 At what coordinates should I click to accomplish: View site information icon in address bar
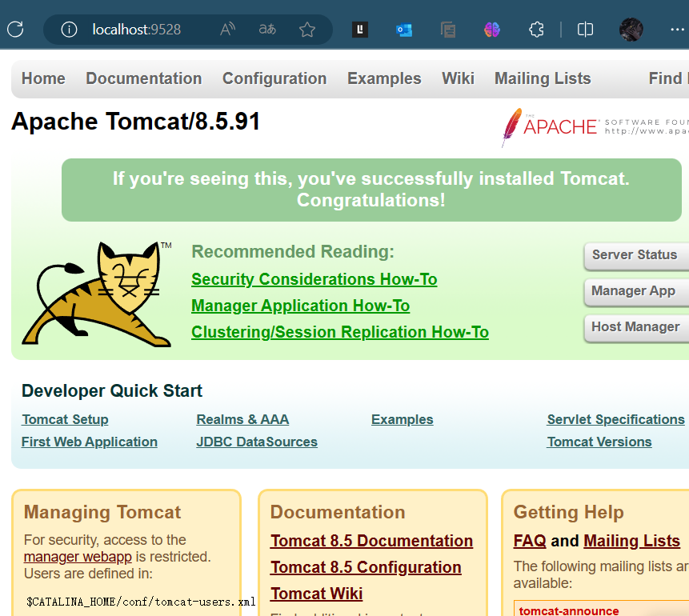click(69, 30)
